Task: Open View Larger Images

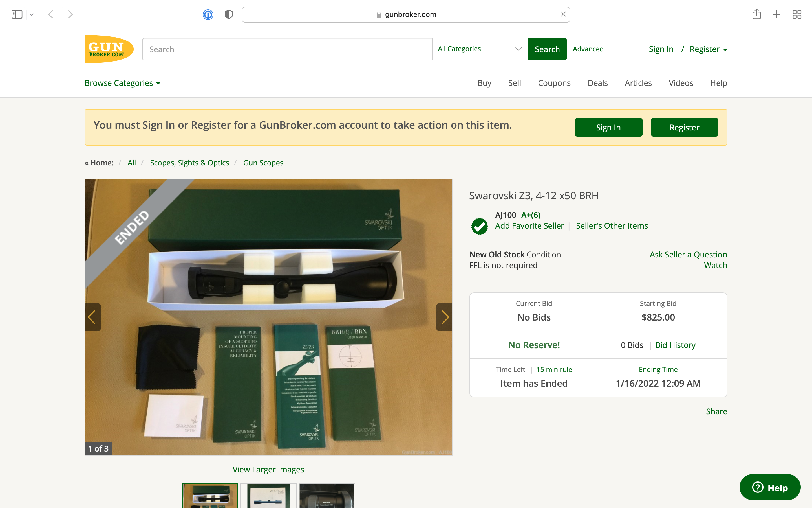Action: click(x=268, y=469)
